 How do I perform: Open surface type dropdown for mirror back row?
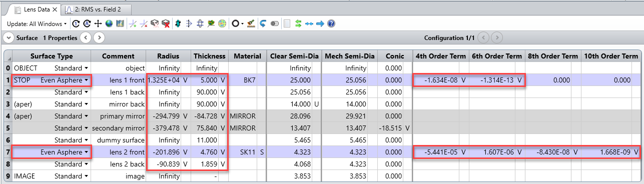pyautogui.click(x=86, y=104)
